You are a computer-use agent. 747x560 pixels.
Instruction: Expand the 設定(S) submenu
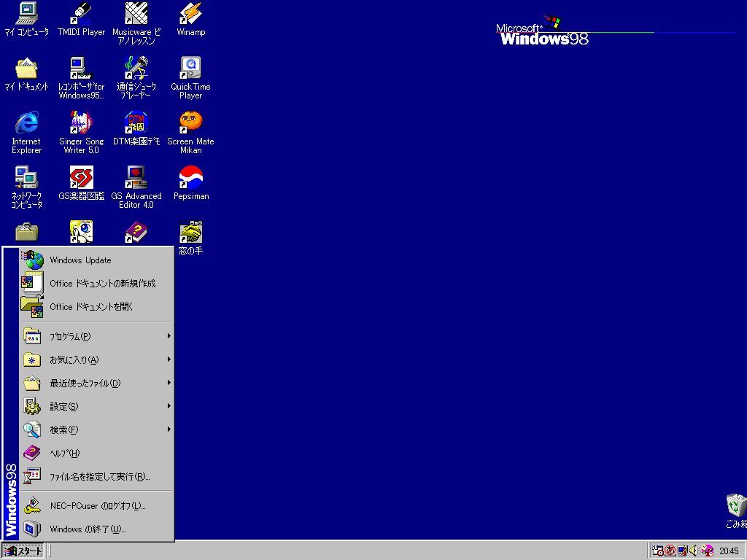click(96, 406)
